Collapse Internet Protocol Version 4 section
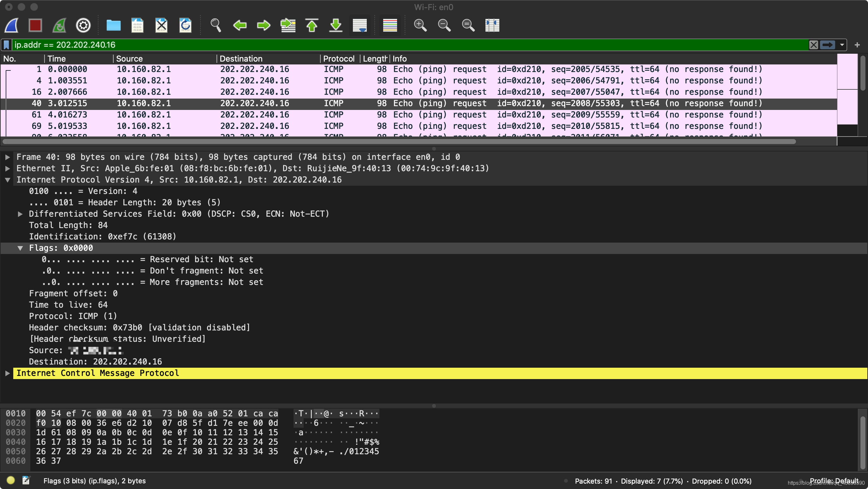 7,180
